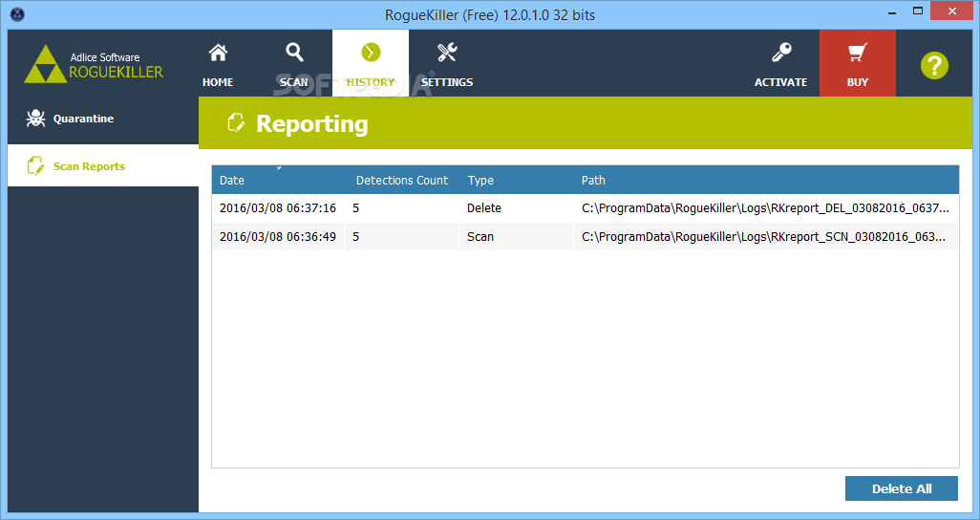Click the Adlice RogueKiller logo
The height and width of the screenshot is (520, 980).
(x=94, y=64)
